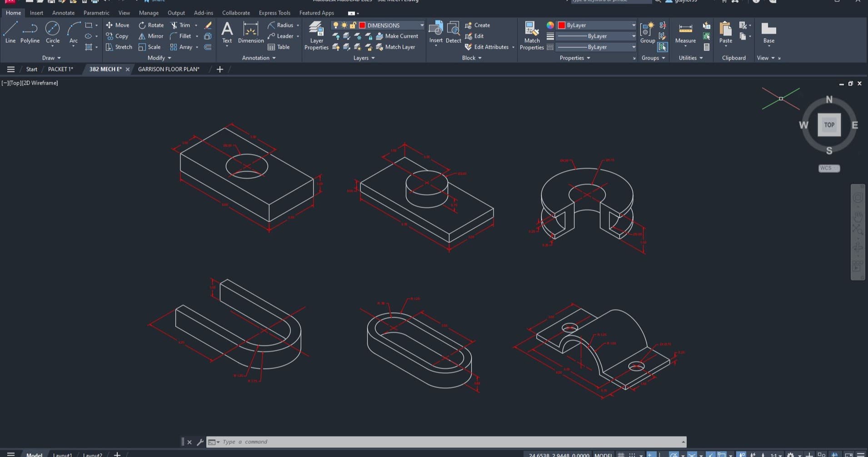Screen dimensions: 868x457
Task: Click Match Layer button
Action: tap(396, 47)
